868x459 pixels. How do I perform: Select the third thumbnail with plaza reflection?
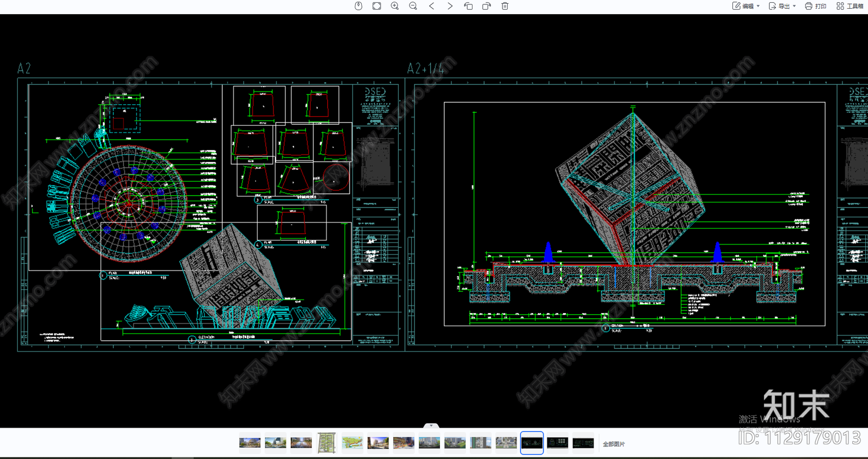pos(301,443)
